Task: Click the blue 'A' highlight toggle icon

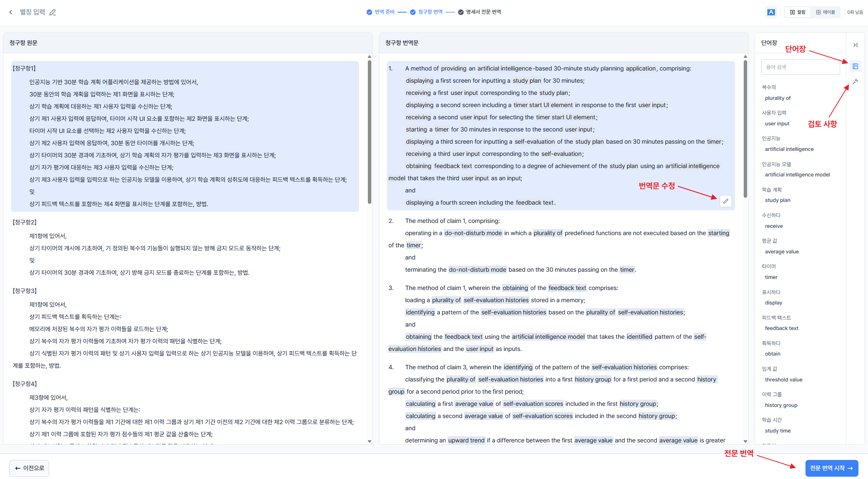Action: click(x=771, y=12)
